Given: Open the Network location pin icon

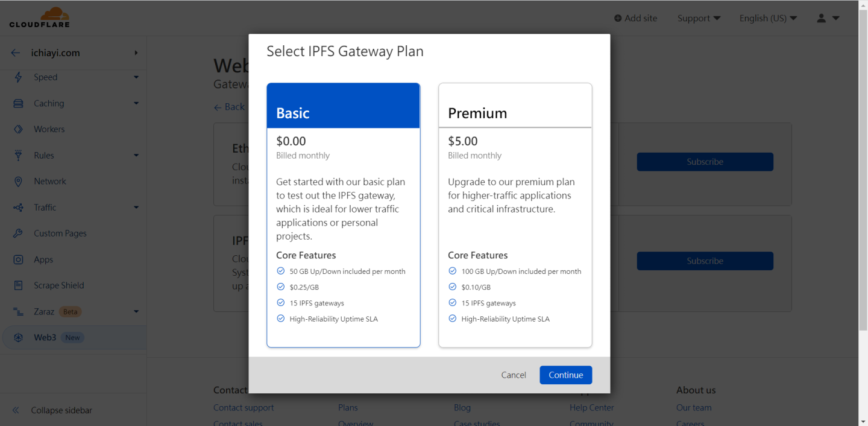Looking at the screenshot, I should pos(18,181).
